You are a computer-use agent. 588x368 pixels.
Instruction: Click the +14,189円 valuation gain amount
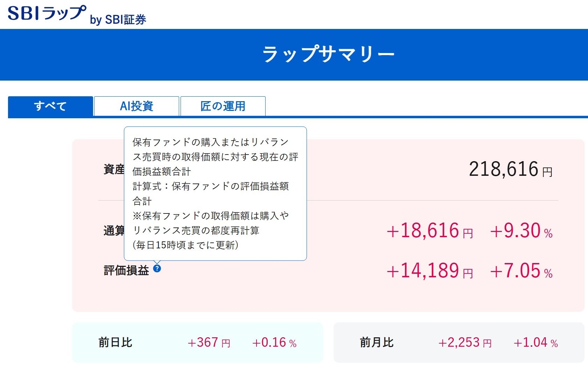(x=429, y=271)
